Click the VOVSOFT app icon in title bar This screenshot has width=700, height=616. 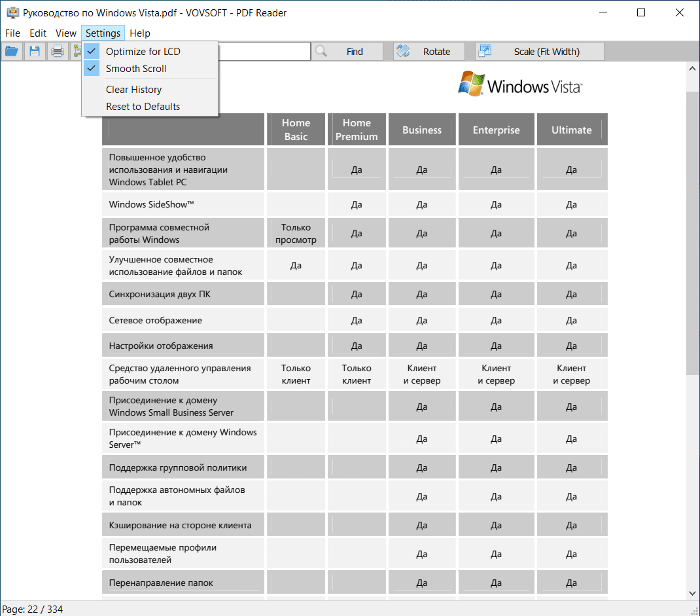[x=13, y=13]
